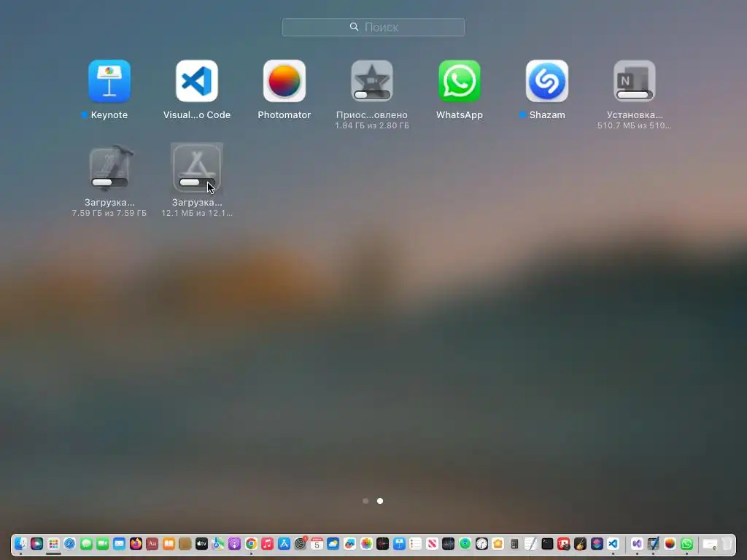Open Messages in the Dock
This screenshot has height=560, width=747.
tap(86, 544)
